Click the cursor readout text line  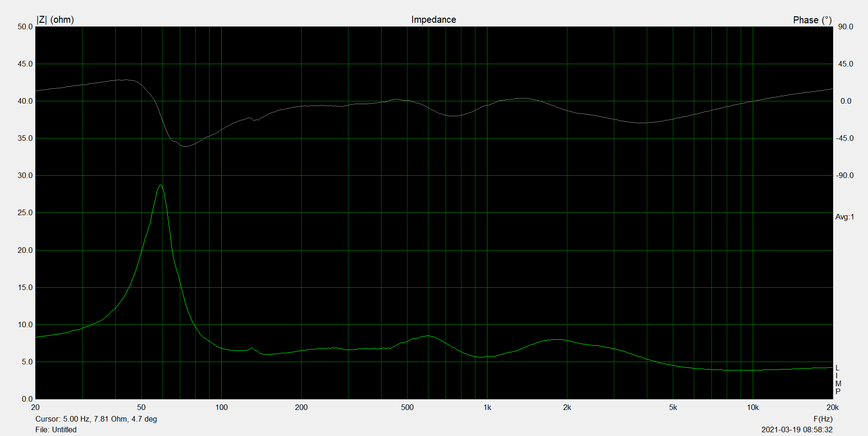96,419
